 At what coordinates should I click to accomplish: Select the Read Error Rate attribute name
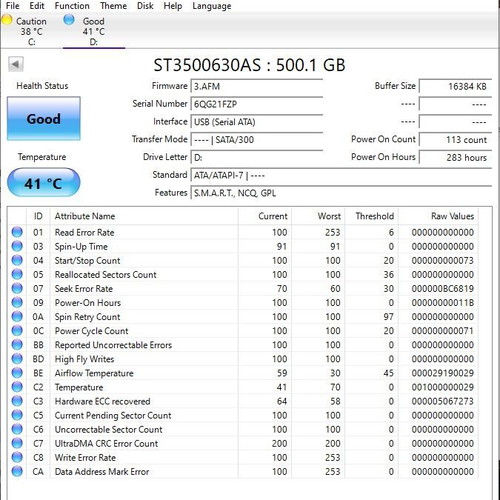tap(84, 232)
